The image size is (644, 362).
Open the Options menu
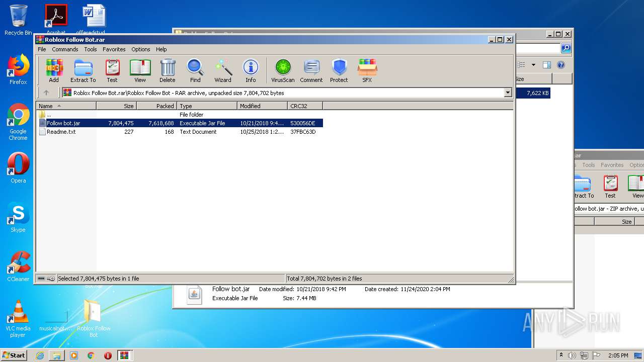click(141, 49)
